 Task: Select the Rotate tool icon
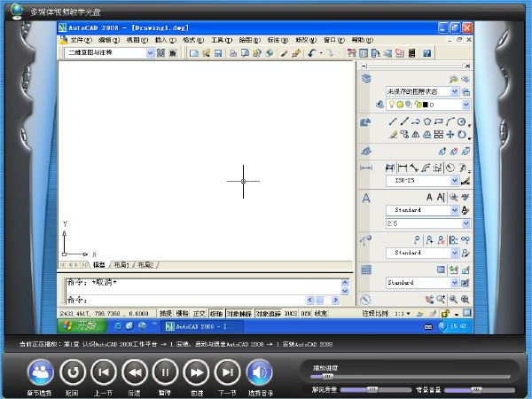click(x=461, y=135)
